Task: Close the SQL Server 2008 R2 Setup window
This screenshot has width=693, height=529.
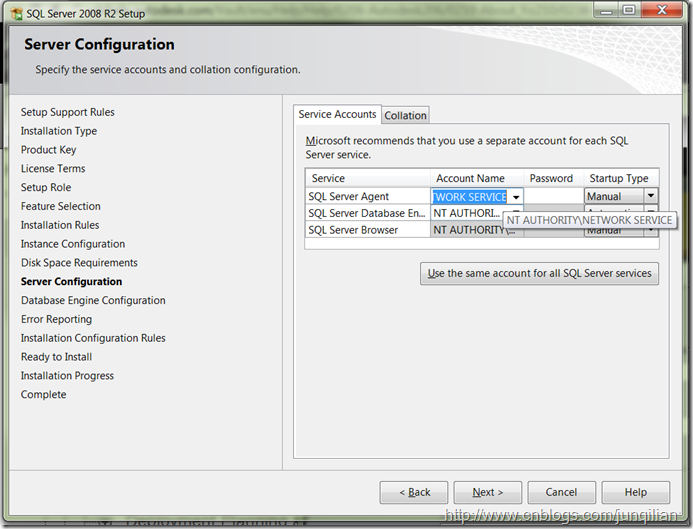Action: 662,10
